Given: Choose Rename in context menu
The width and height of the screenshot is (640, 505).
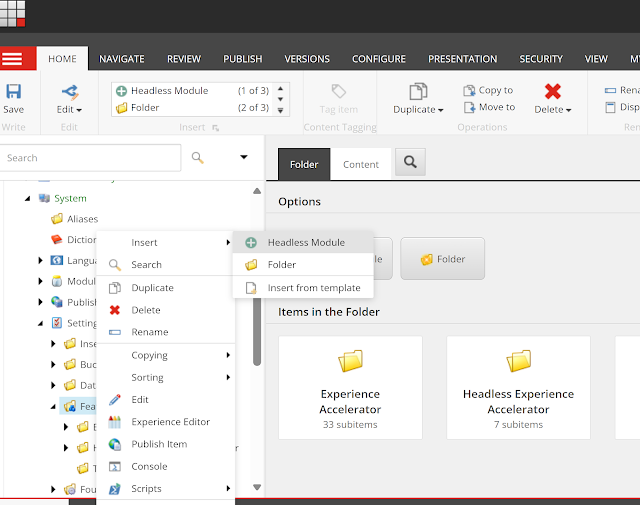Looking at the screenshot, I should (166, 332).
